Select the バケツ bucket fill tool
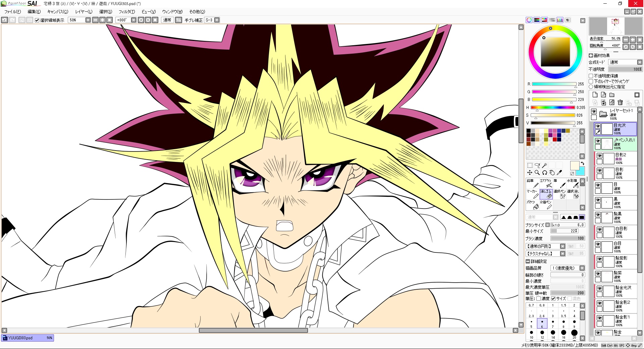The width and height of the screenshot is (644, 349). pyautogui.click(x=532, y=205)
